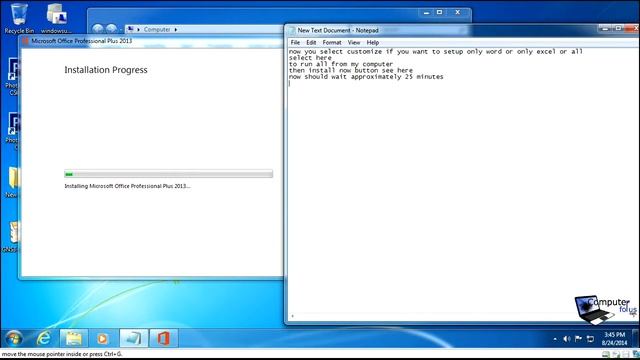Open Notepad Edit menu
Image resolution: width=640 pixels, height=360 pixels.
pos(311,42)
